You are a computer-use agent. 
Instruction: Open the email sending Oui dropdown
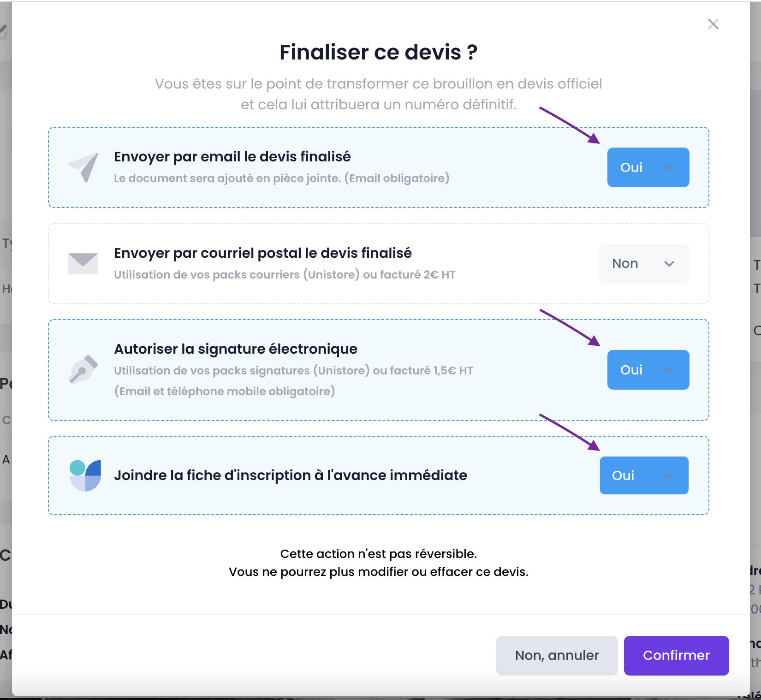coord(648,167)
